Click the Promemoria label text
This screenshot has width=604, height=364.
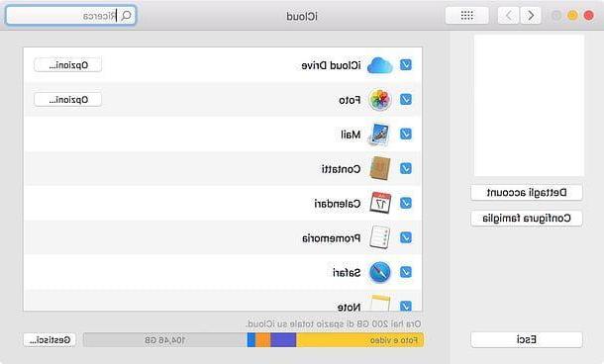[x=332, y=238]
